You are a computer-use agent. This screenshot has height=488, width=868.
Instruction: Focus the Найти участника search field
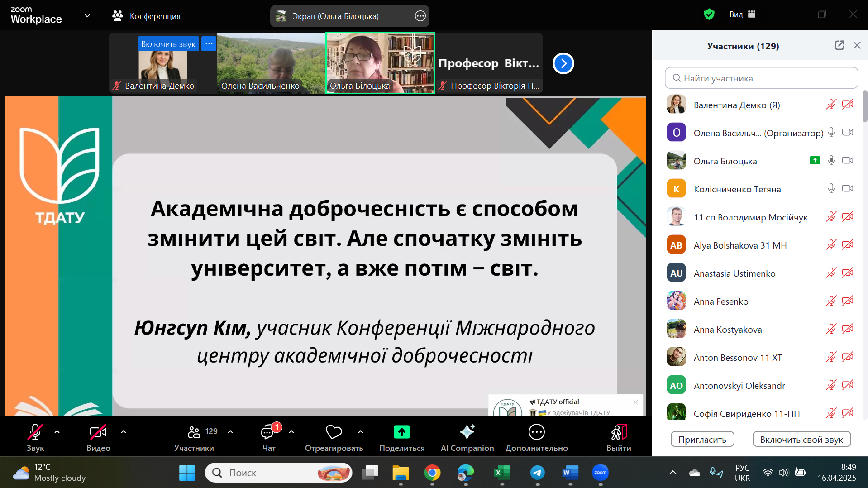click(761, 78)
